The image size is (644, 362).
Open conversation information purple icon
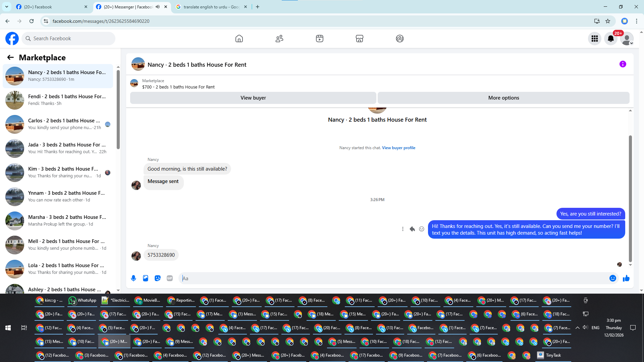(623, 64)
